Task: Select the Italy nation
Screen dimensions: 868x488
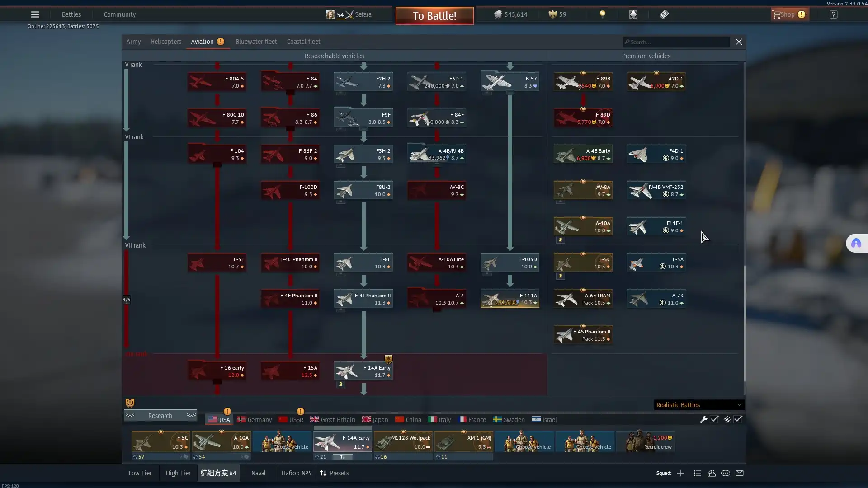Action: (439, 420)
